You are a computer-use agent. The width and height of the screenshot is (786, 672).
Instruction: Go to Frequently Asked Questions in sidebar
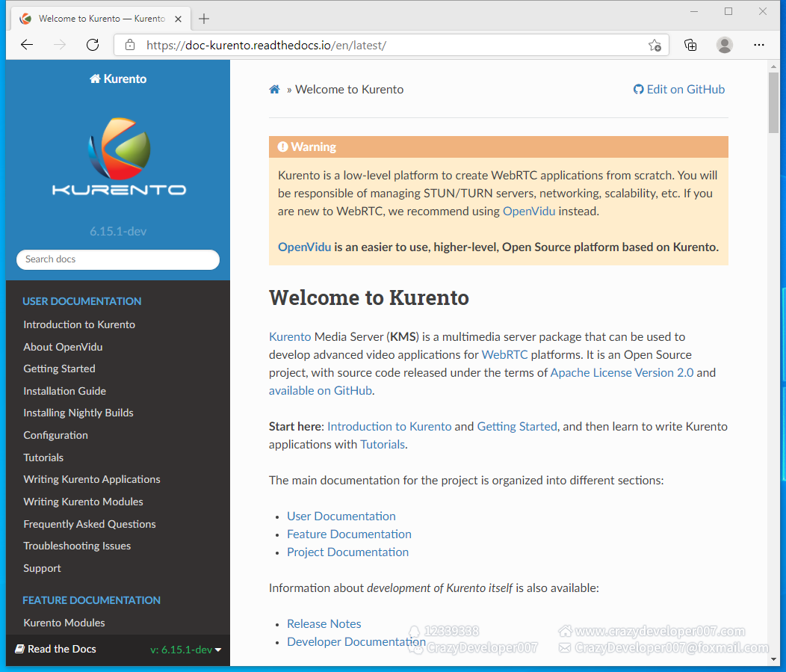pos(90,524)
